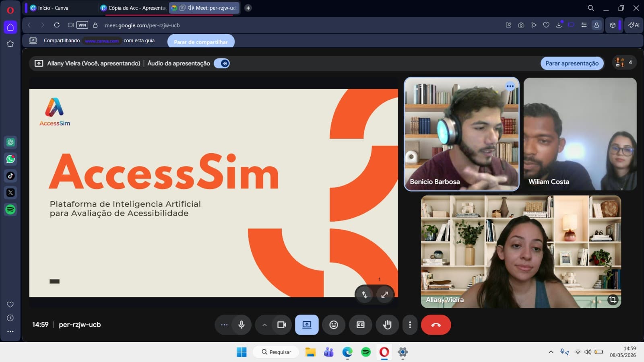Toggle the VPN badge
The width and height of the screenshot is (644, 362).
click(82, 25)
